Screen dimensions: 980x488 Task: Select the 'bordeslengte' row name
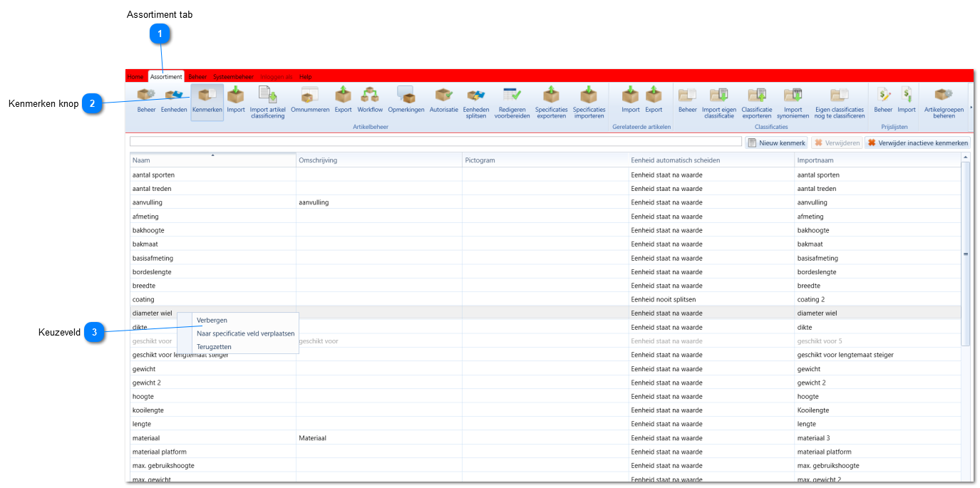coord(152,271)
